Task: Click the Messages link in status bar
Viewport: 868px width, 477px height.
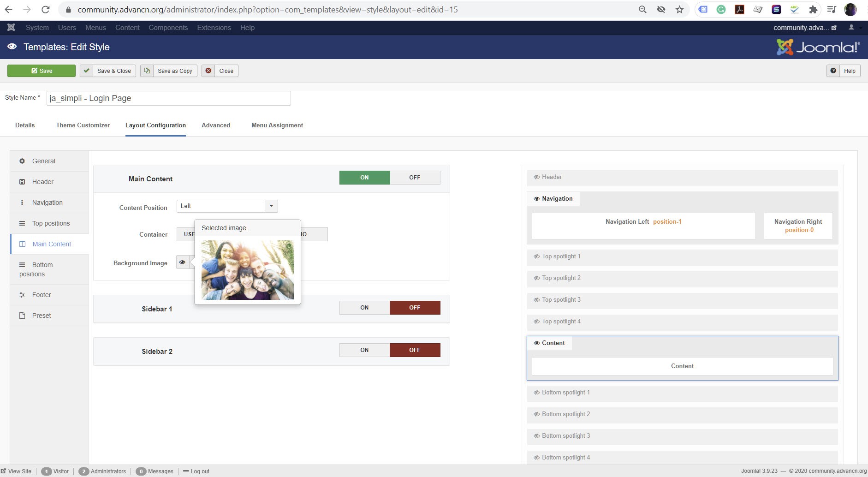Action: [155, 471]
